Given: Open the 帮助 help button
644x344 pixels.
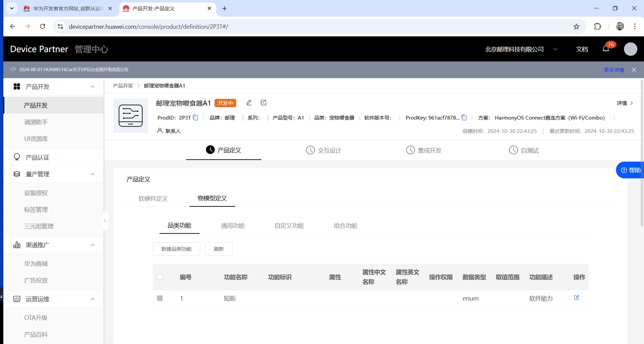Looking at the screenshot, I should tap(630, 170).
